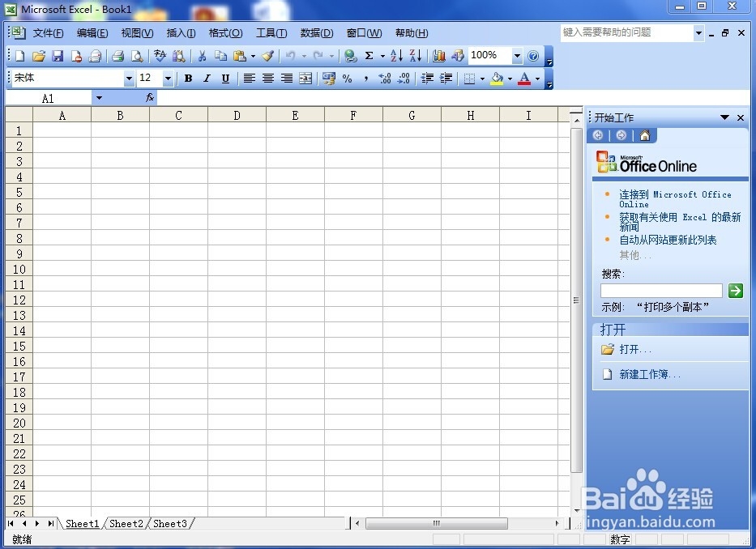Click the Paste clipboard icon
Viewport: 756px width, 549px height.
[x=240, y=56]
